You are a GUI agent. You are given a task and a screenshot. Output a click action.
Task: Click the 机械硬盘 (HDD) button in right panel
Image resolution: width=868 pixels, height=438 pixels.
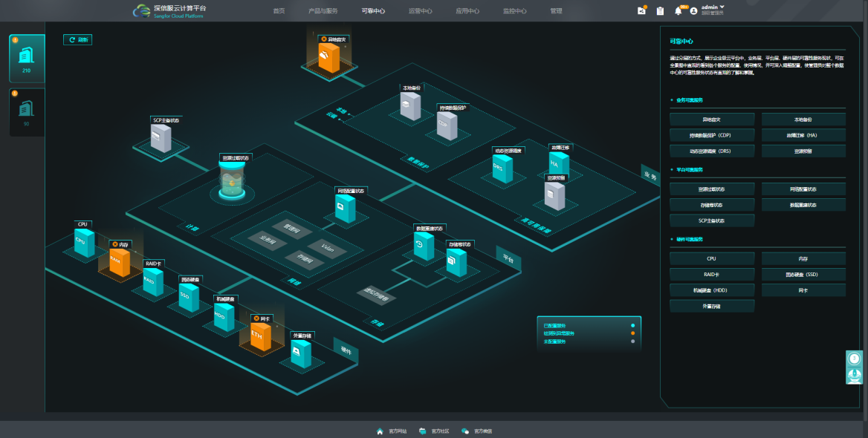711,290
